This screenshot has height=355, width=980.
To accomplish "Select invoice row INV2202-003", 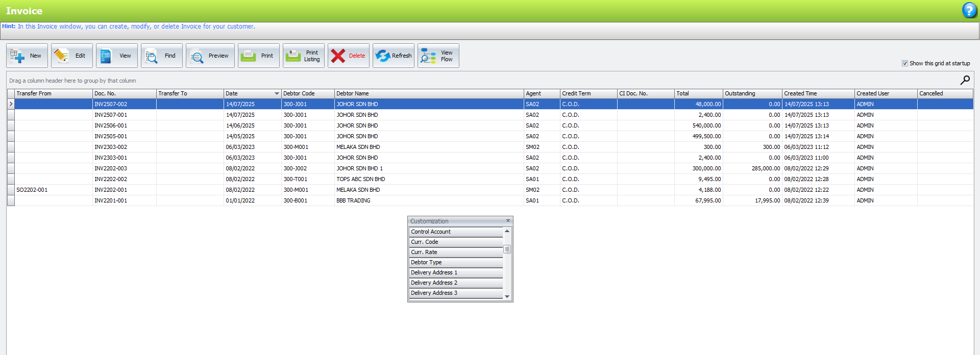I will click(x=111, y=168).
